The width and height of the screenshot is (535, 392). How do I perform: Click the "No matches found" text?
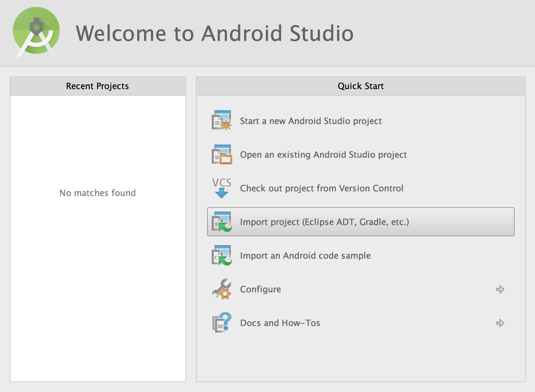click(x=98, y=193)
